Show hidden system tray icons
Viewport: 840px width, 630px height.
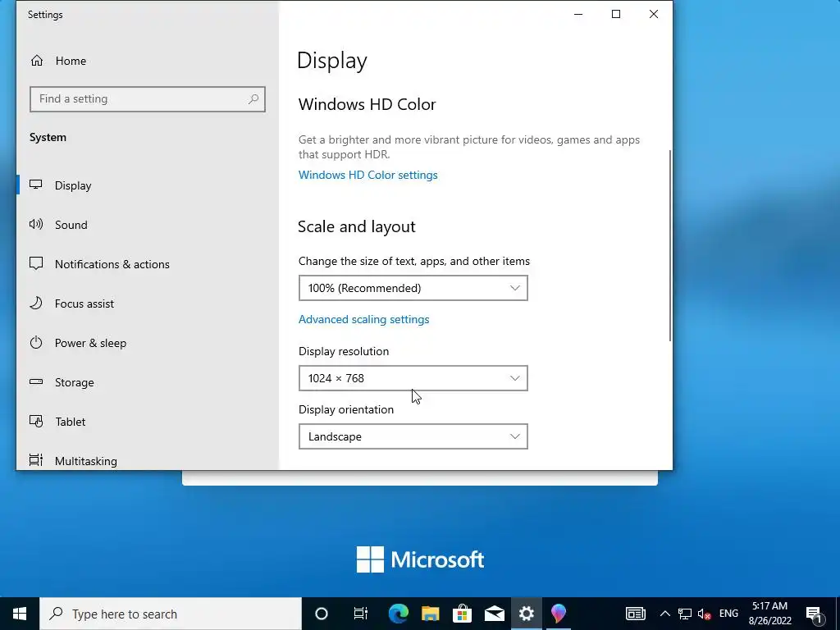tap(664, 614)
